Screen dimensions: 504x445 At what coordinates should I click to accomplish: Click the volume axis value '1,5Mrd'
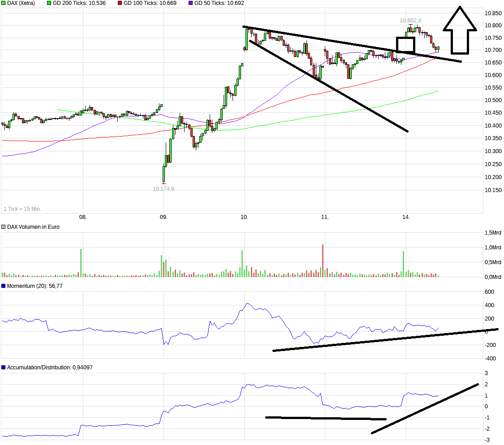(493, 233)
